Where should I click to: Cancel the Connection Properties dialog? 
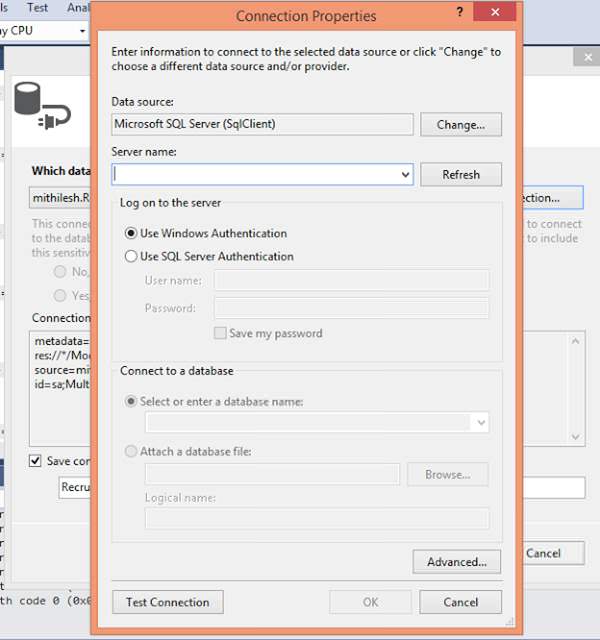pyautogui.click(x=460, y=602)
